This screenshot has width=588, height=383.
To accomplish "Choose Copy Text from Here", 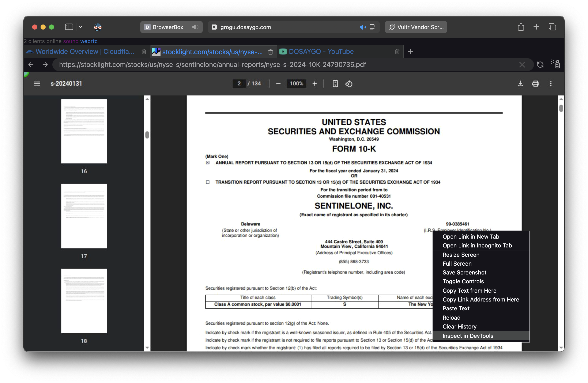I will [481, 291].
